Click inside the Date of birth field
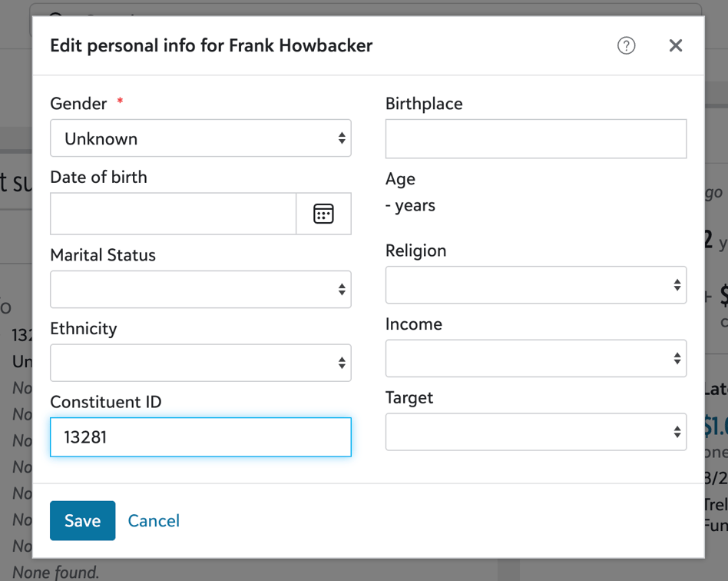 (x=173, y=214)
